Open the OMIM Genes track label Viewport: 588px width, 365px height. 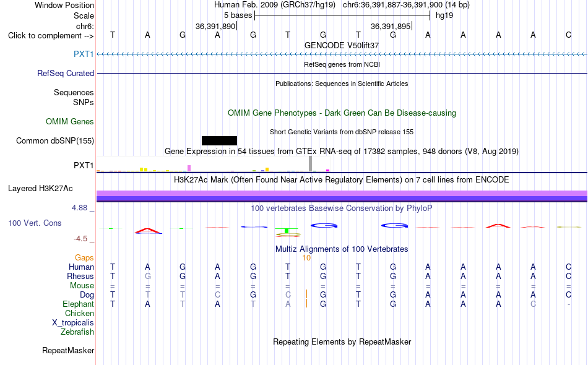(69, 121)
